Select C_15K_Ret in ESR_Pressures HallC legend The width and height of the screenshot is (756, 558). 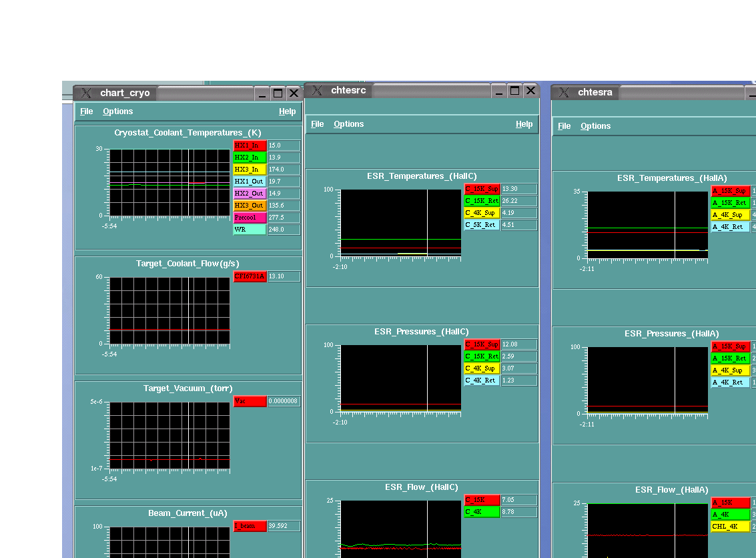pyautogui.click(x=482, y=356)
